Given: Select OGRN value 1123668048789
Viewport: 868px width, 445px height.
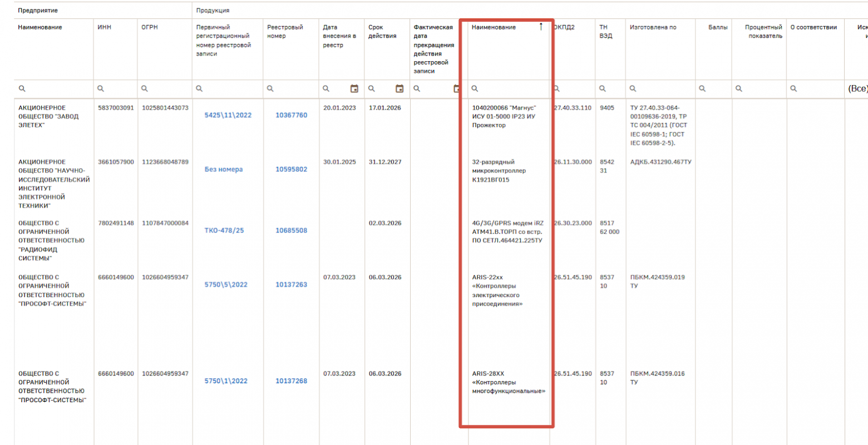Looking at the screenshot, I should coord(165,162).
